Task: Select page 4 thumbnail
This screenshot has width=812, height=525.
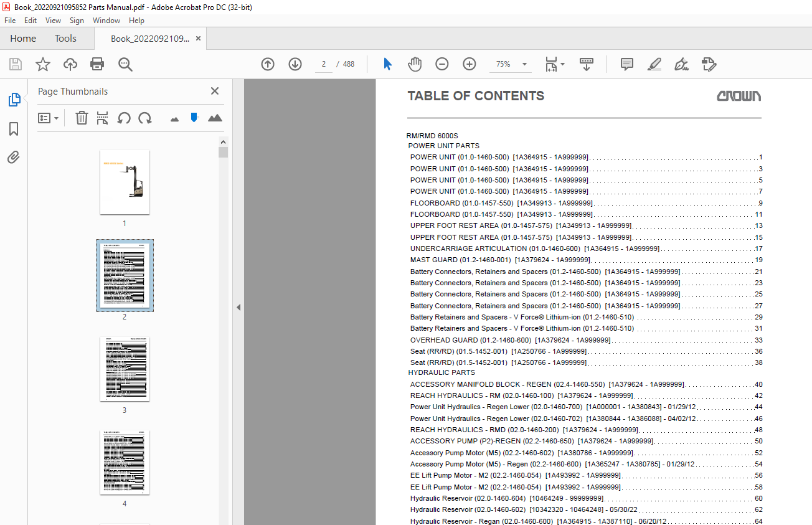Action: coord(125,463)
